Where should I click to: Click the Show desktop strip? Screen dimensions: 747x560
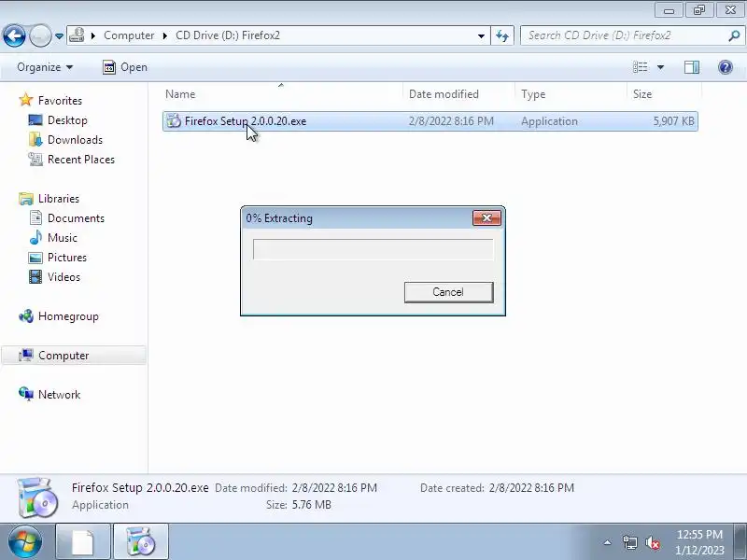(741, 542)
